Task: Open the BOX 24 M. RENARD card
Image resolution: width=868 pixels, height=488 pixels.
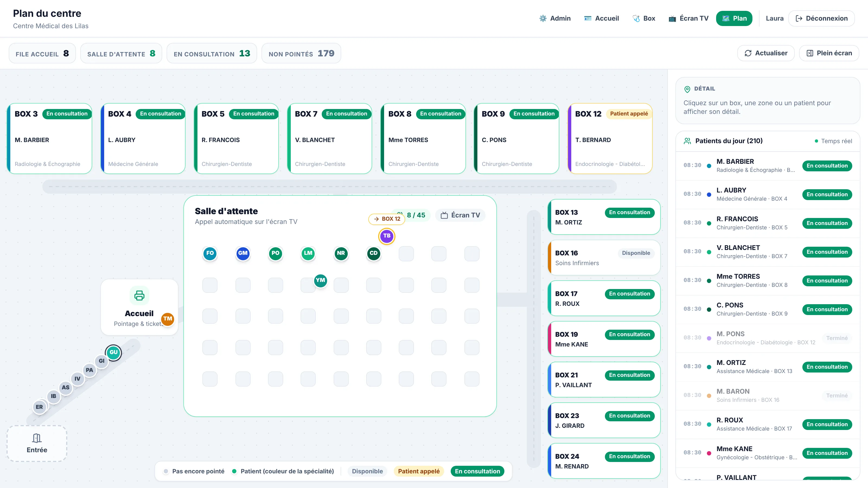Action: click(604, 461)
